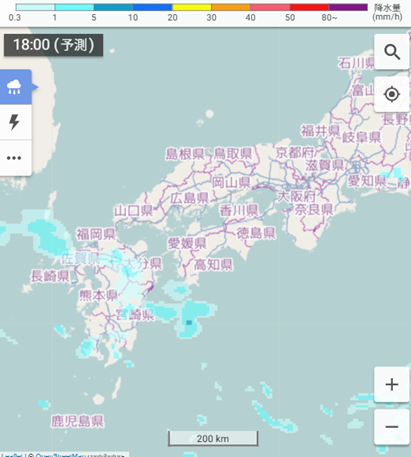Viewport: 411px width, 457px height.
Task: Click the 18:00 (予測) time label
Action: [x=53, y=45]
